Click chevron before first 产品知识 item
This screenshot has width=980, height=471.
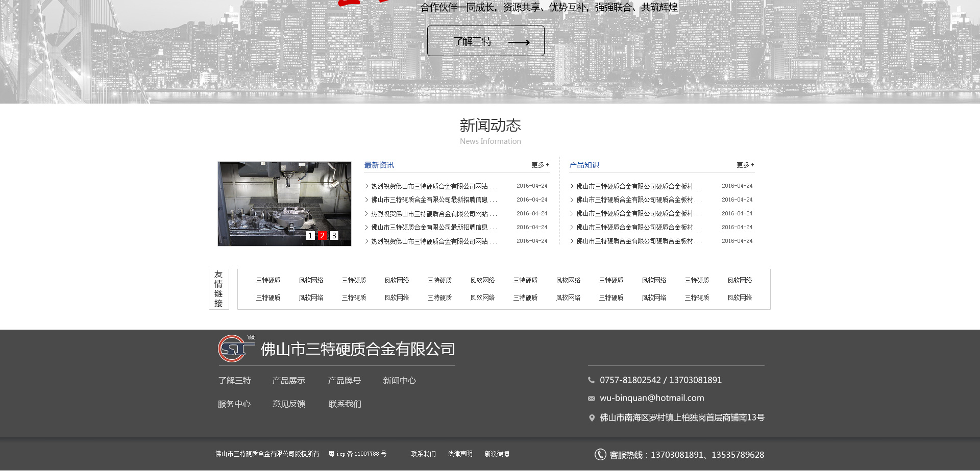[572, 186]
